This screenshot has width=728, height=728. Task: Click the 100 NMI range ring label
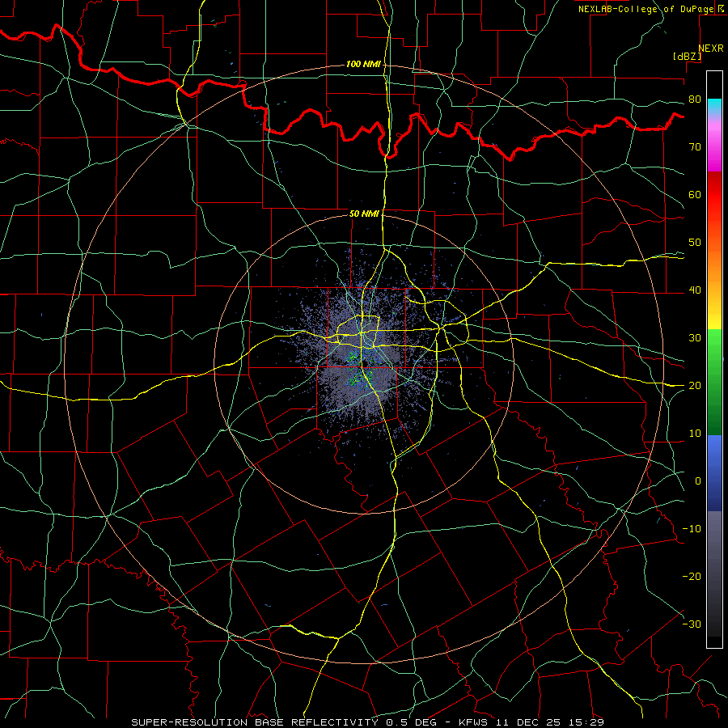click(x=363, y=64)
